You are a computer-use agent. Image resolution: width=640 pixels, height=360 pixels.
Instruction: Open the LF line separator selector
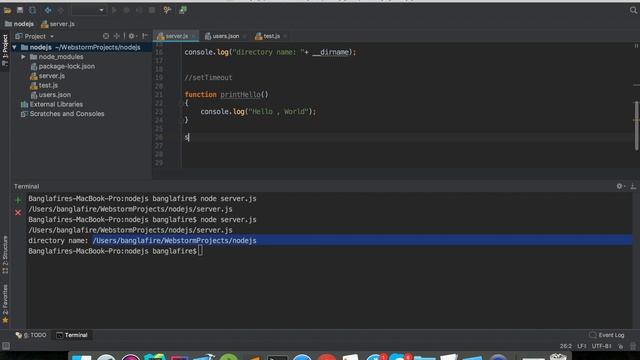coord(582,346)
